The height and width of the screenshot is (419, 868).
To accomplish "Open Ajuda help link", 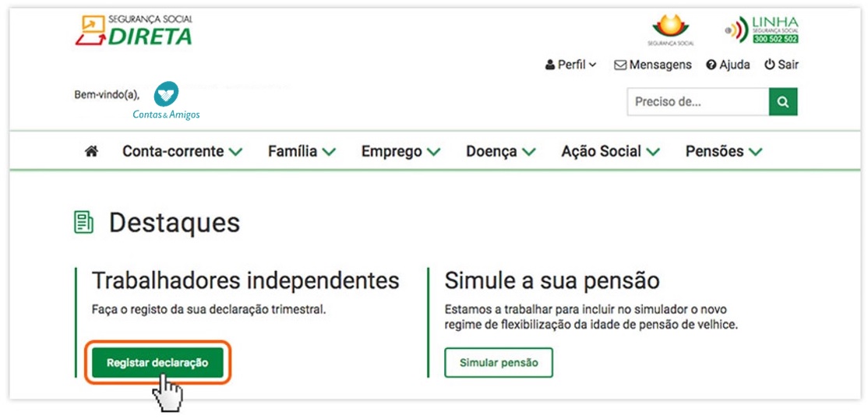I will click(728, 65).
